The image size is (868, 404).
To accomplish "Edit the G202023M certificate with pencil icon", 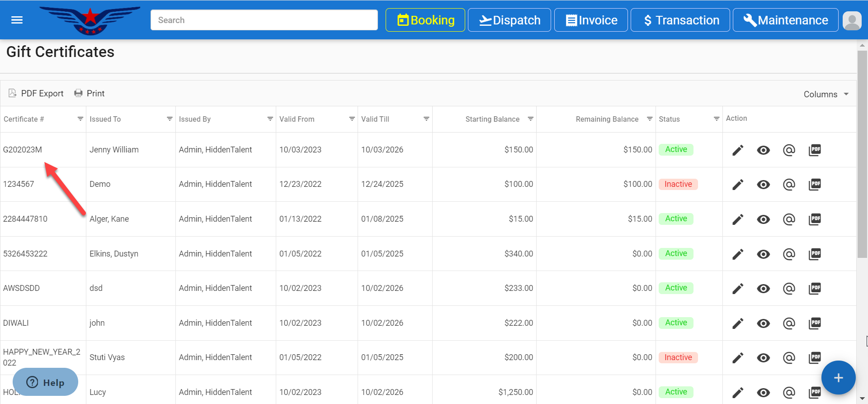I will 738,150.
